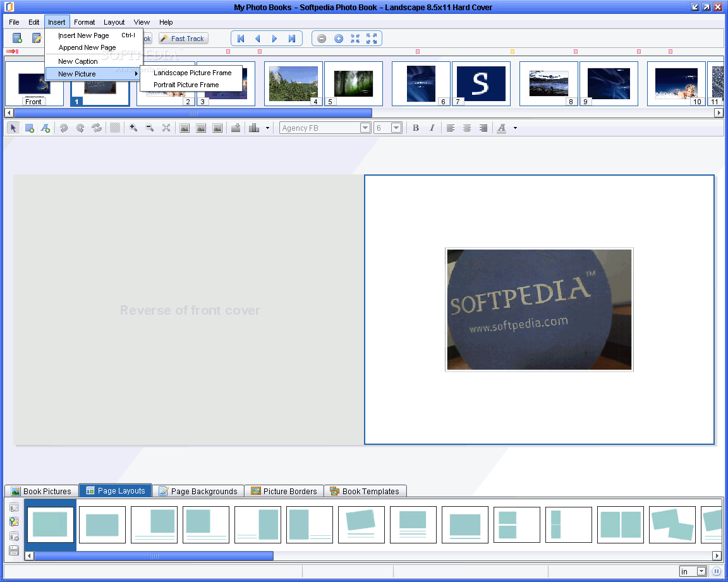Select the page 7 letter S thumbnail
The image size is (728, 582).
click(x=481, y=84)
